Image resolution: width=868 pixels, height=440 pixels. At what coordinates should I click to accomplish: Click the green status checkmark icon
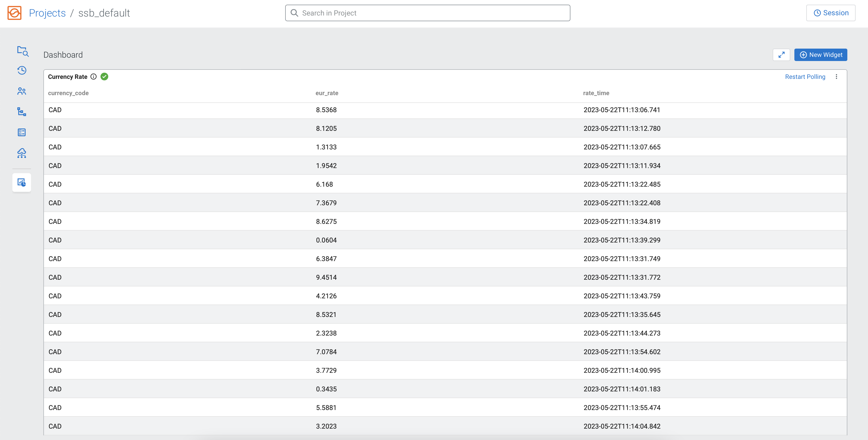(104, 77)
